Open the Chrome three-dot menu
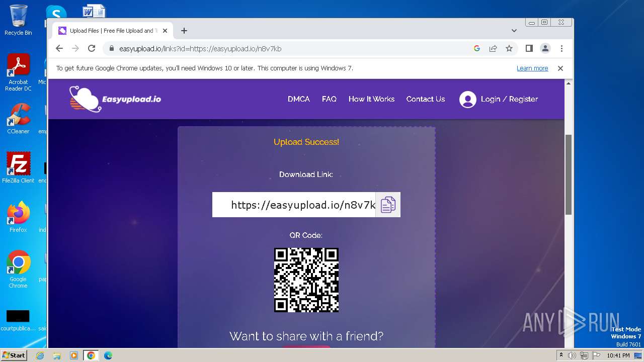644x362 pixels. pyautogui.click(x=561, y=48)
